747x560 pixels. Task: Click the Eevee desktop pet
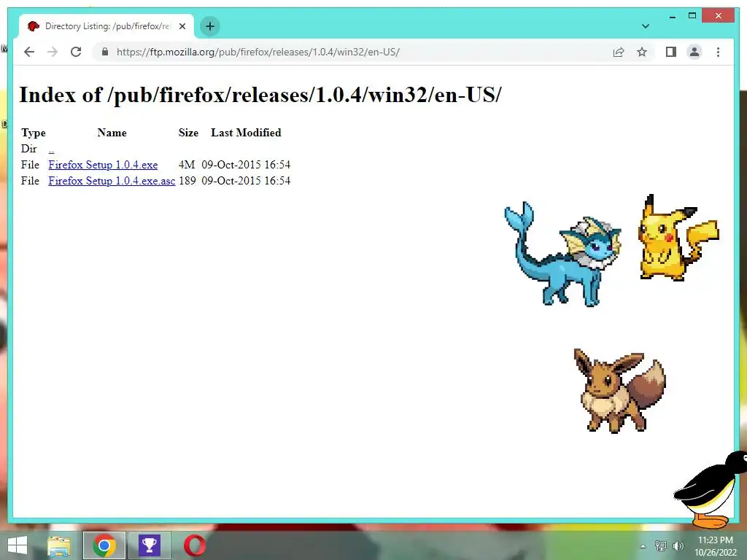(x=619, y=391)
